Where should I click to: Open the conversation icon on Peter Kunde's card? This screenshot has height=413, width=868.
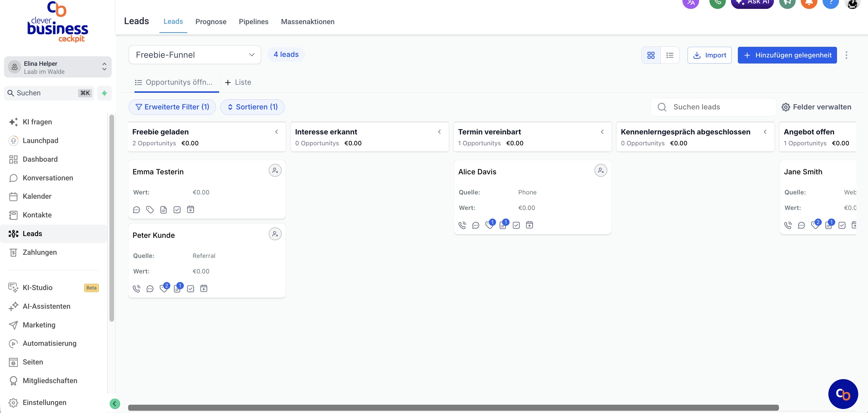[x=150, y=289]
